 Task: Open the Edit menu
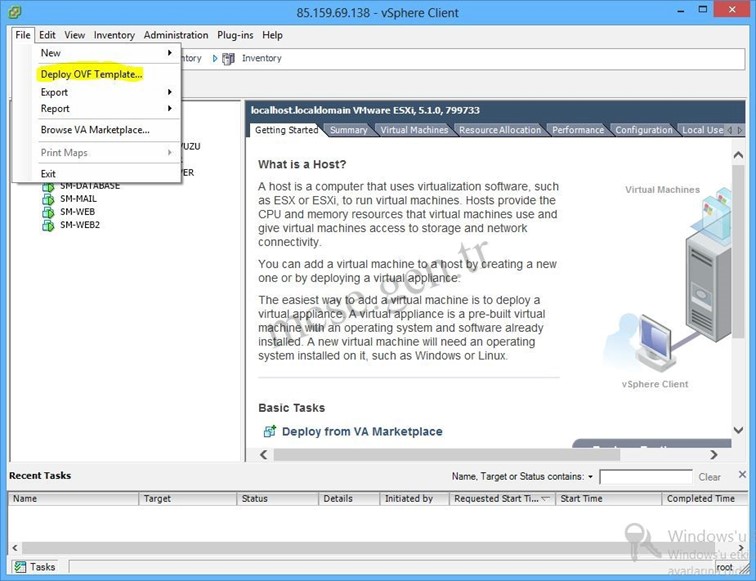(47, 35)
